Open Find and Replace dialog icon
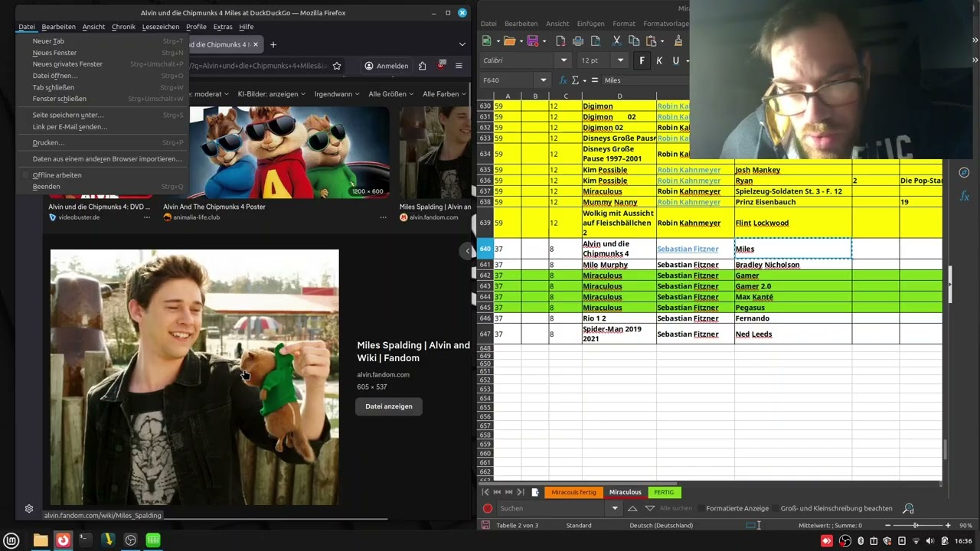Screen dimensions: 980x551 908,508
